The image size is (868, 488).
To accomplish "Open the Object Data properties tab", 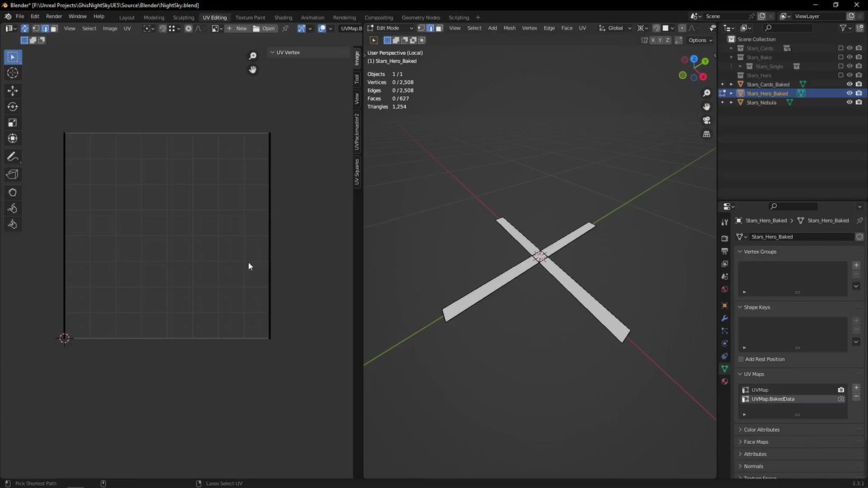I will click(x=725, y=369).
